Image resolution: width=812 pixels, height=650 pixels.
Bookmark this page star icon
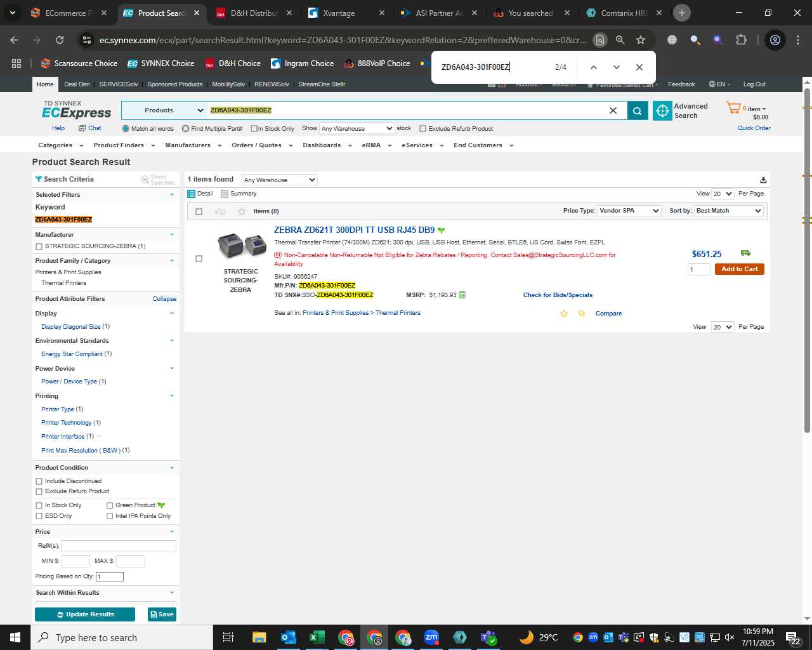click(641, 40)
